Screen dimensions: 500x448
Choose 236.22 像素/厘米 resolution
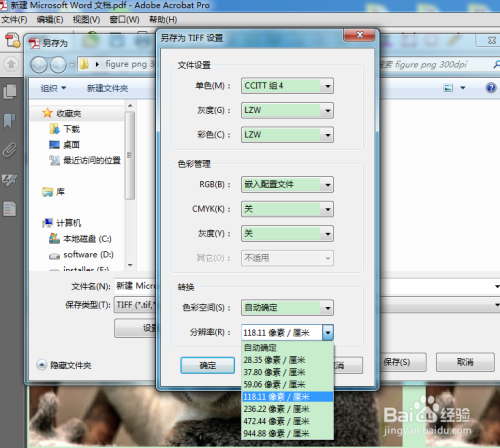[x=287, y=409]
